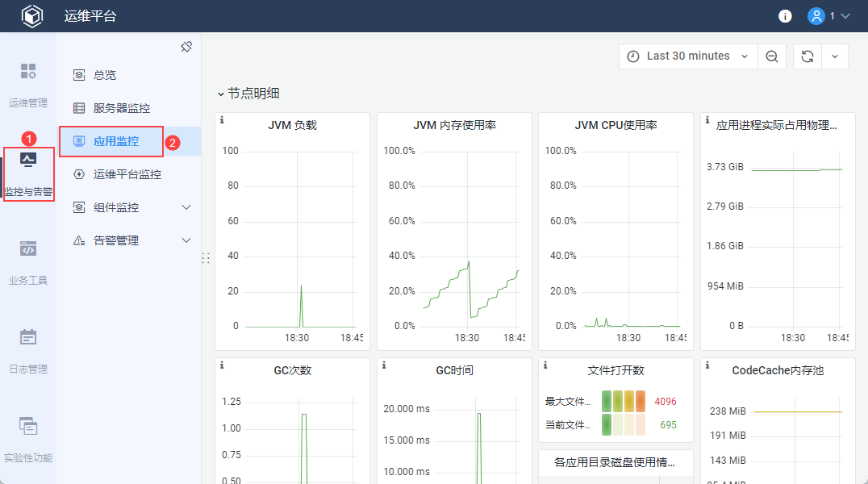Open 监控与告警 in the left rail

click(28, 174)
